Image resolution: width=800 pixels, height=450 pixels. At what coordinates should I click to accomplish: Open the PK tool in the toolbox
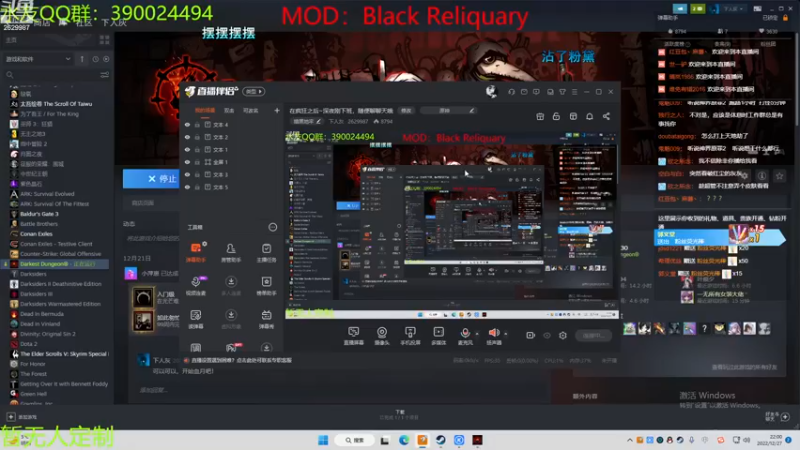pyautogui.click(x=231, y=348)
